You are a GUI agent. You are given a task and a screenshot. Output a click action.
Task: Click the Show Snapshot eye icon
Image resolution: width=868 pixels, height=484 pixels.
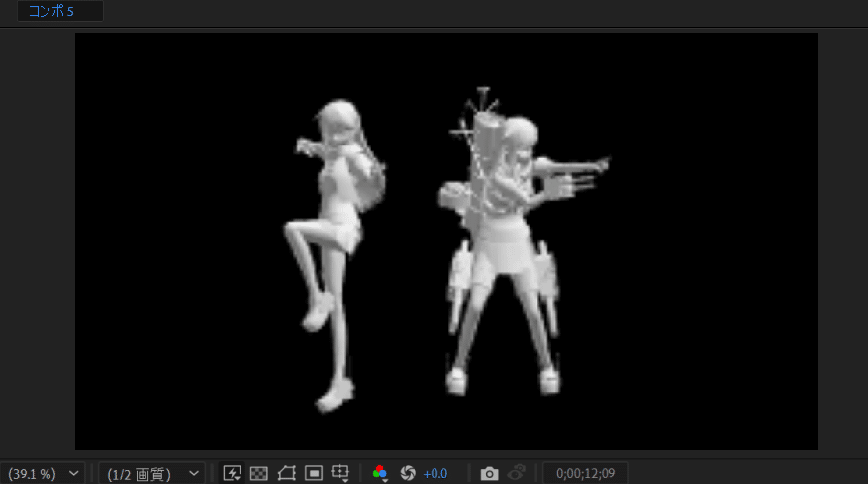pyautogui.click(x=517, y=473)
